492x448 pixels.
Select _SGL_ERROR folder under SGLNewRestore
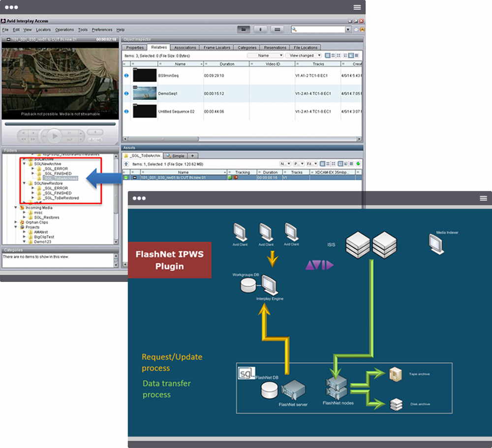coord(56,188)
